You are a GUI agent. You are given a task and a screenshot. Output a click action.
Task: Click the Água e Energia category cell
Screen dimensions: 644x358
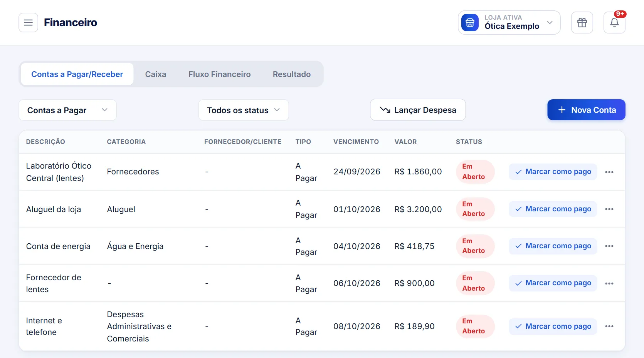click(x=135, y=246)
